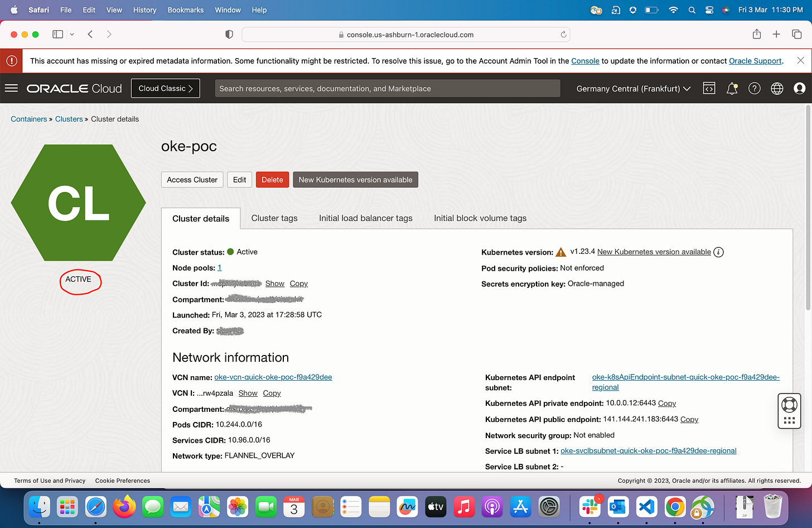
Task: Open the Clusters breadcrumb link
Action: tap(69, 119)
